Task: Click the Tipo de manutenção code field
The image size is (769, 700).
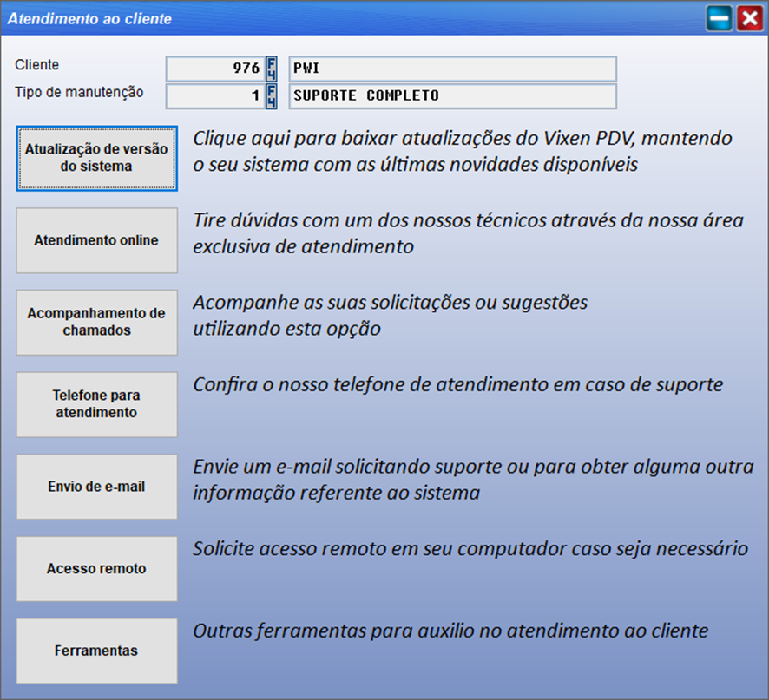Action: [x=214, y=95]
